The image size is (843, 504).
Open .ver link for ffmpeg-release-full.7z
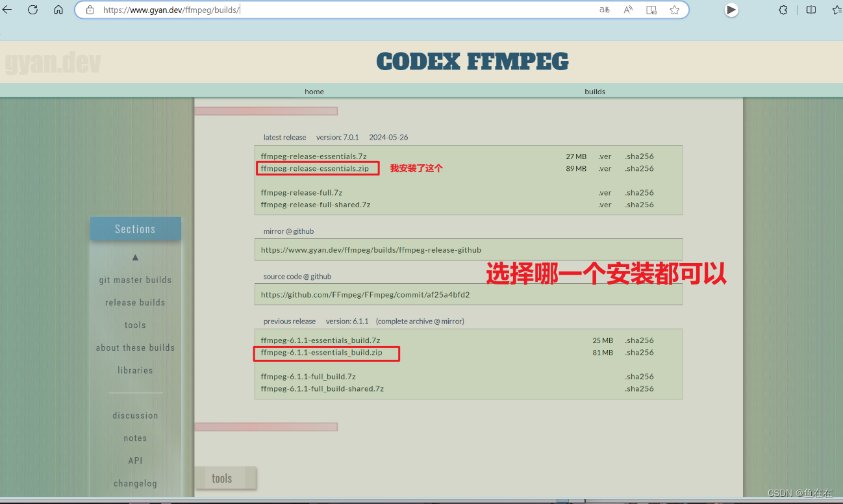(x=605, y=192)
